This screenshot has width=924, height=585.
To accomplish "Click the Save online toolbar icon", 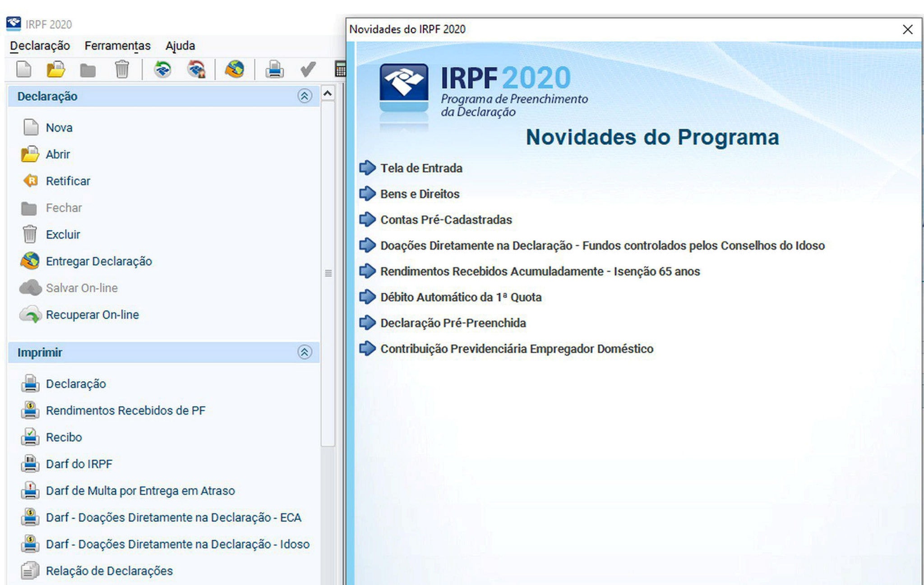I will pyautogui.click(x=162, y=69).
